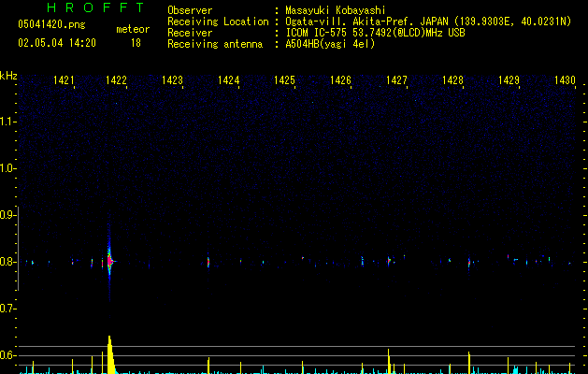Screen dimensions: 588x374
Task: Click the 1428 time axis label
Action: (452, 80)
